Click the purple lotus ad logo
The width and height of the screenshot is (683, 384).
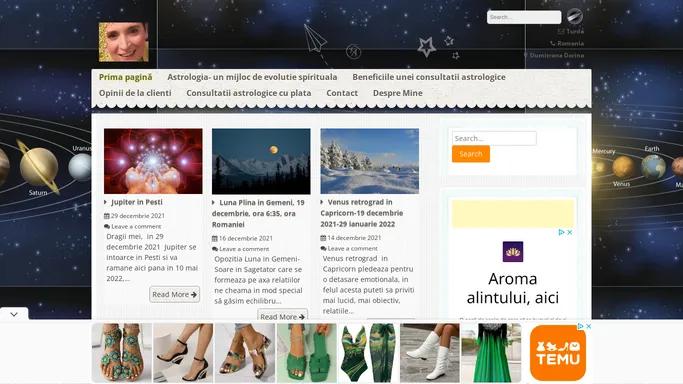point(513,252)
